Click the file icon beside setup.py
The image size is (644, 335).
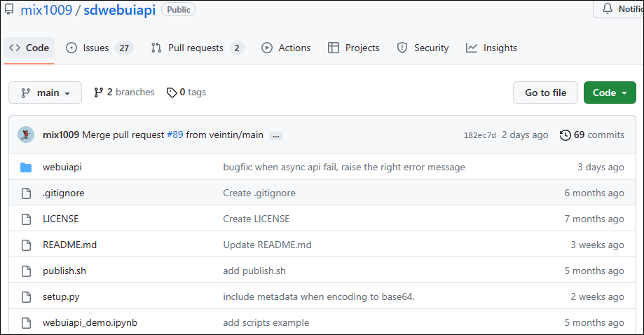[26, 297]
